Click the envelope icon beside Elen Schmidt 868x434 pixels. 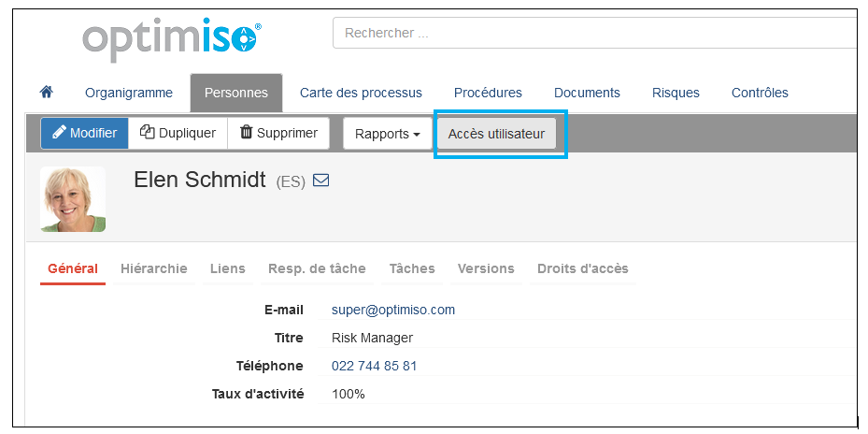coord(320,181)
